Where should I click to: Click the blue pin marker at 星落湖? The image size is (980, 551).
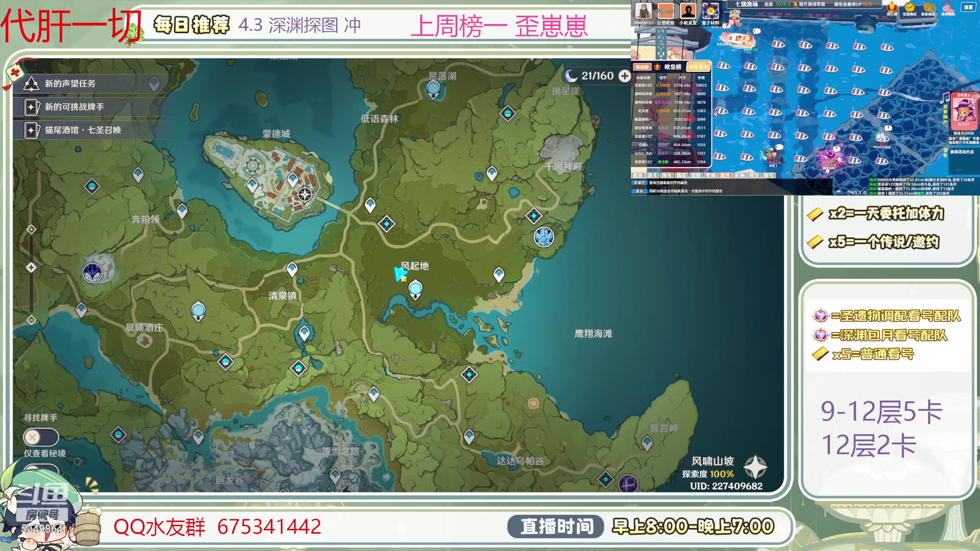pos(433,90)
